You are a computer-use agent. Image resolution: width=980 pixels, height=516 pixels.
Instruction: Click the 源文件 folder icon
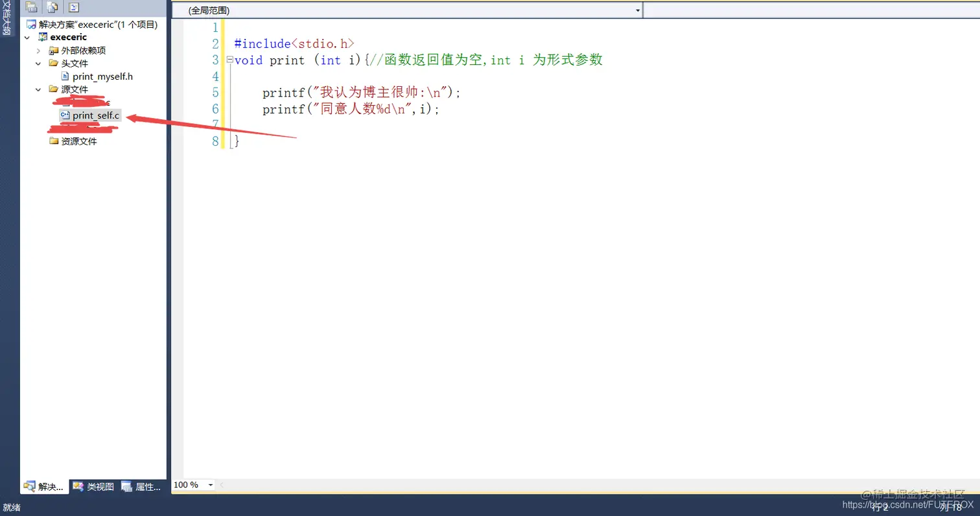(x=54, y=89)
